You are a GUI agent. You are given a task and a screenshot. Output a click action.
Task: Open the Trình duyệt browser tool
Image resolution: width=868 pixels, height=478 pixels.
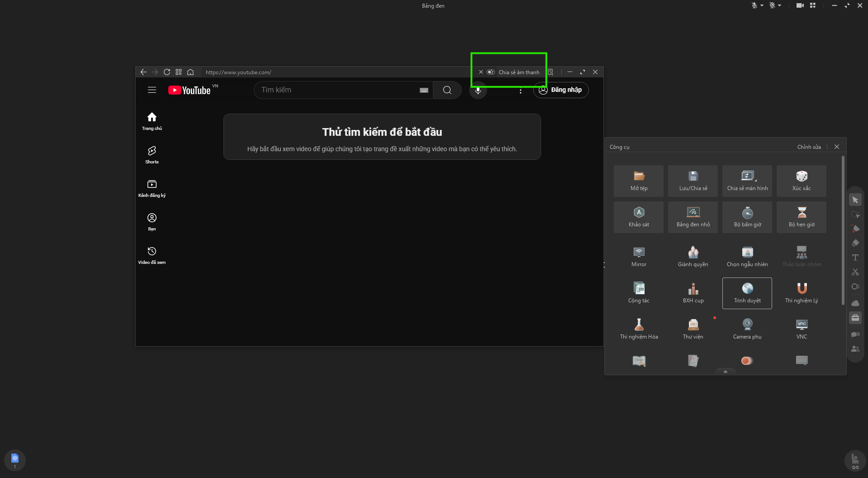tap(747, 293)
